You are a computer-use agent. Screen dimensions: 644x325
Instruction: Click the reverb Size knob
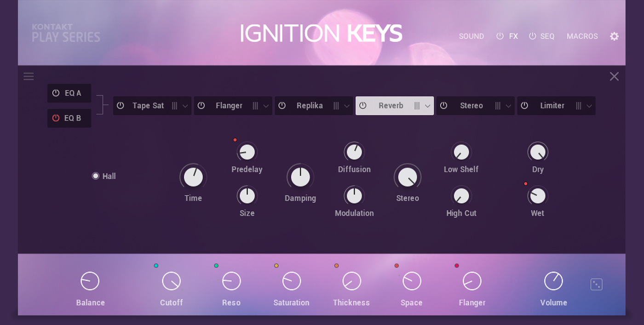click(247, 196)
